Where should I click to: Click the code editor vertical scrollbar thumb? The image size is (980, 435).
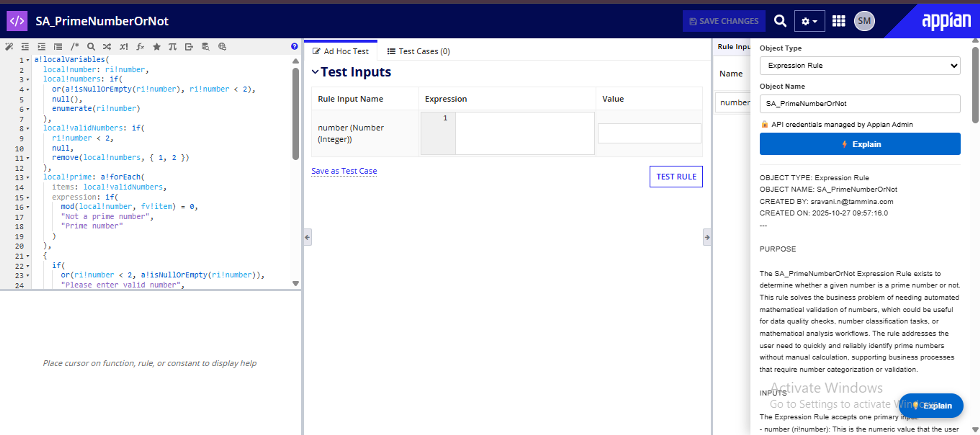(x=296, y=113)
